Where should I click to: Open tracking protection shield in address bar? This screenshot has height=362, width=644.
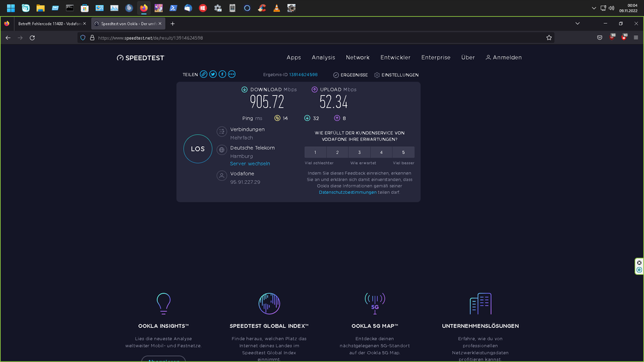click(x=83, y=38)
